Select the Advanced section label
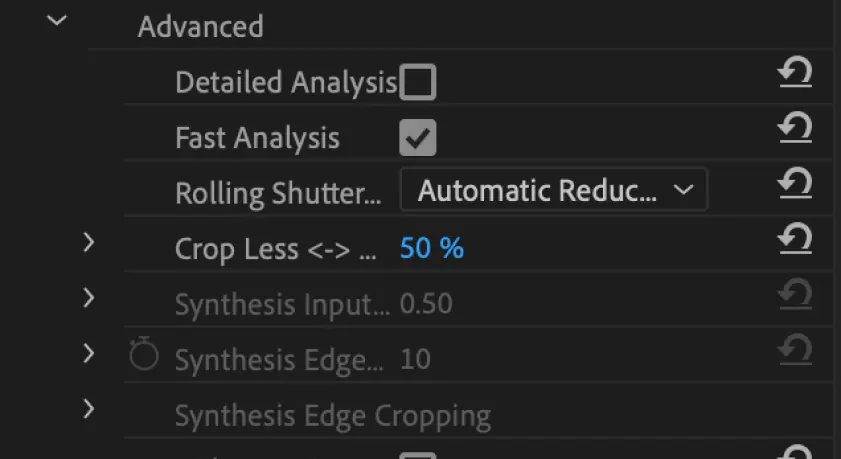 point(201,27)
